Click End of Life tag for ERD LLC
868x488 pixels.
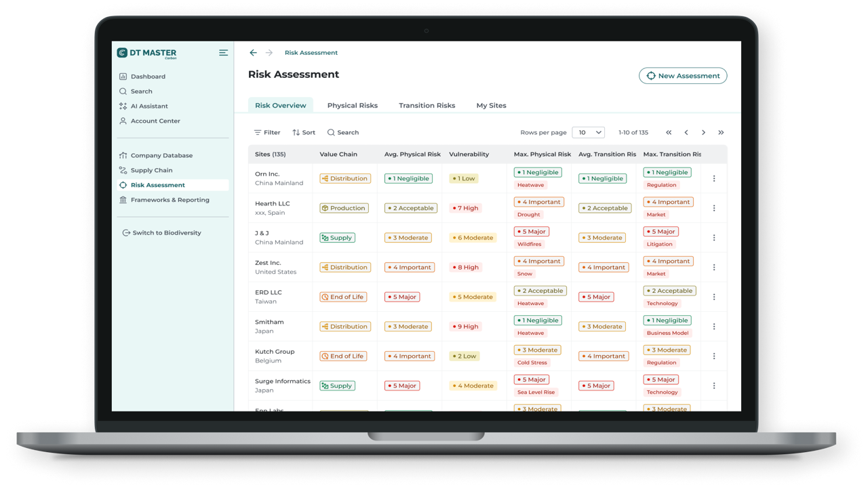point(343,297)
